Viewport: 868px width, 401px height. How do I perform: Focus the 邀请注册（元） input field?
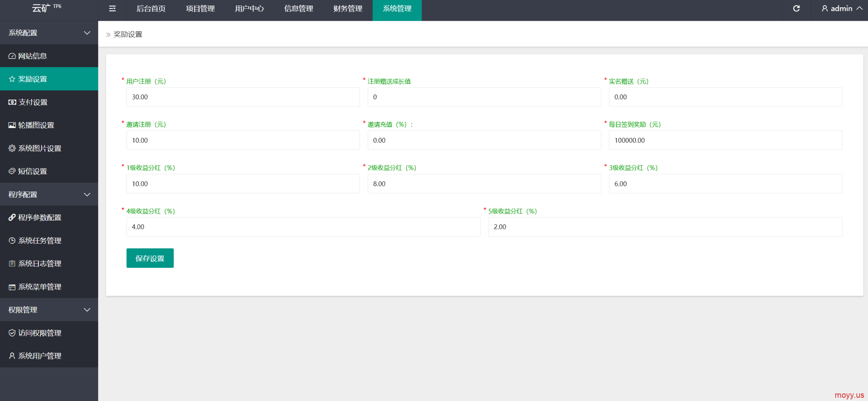pos(243,140)
